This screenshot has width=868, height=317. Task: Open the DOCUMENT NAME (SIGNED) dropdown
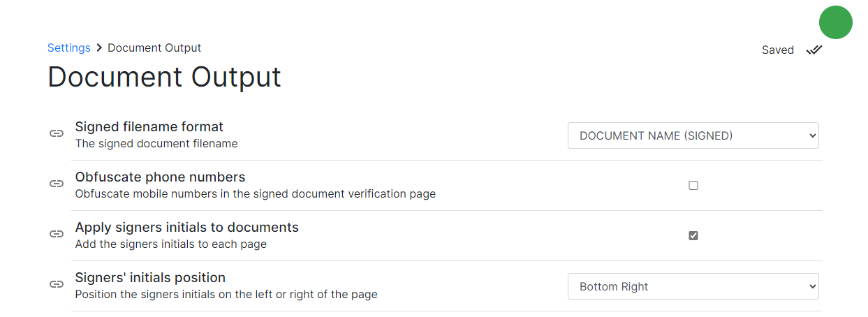[693, 135]
